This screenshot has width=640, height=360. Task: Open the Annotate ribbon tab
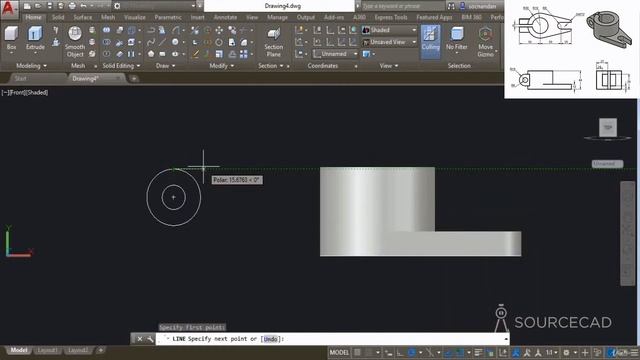225,17
